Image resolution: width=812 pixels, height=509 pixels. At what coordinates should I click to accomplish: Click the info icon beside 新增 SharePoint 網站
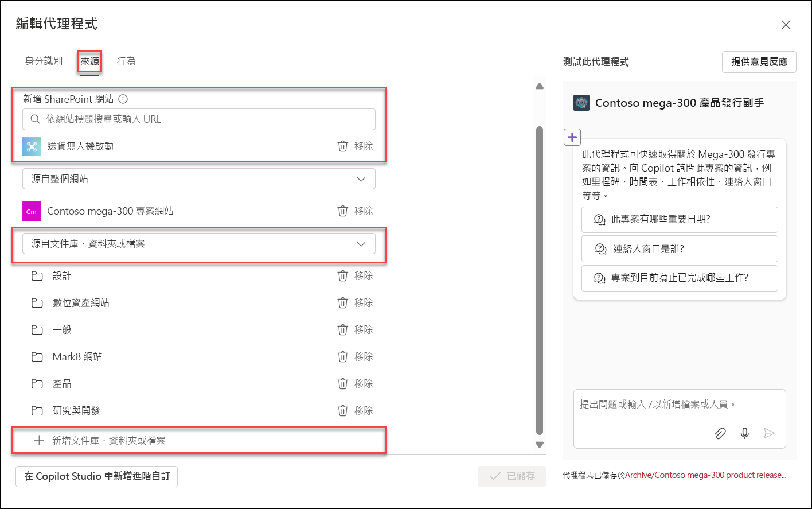pyautogui.click(x=123, y=99)
